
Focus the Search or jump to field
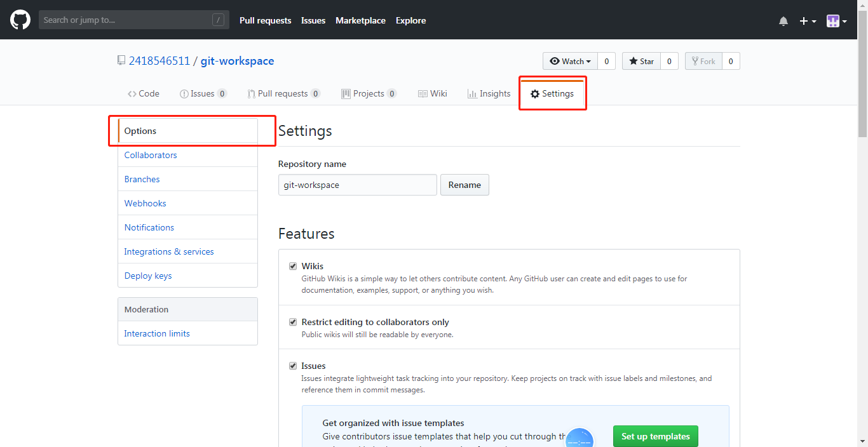coord(133,20)
